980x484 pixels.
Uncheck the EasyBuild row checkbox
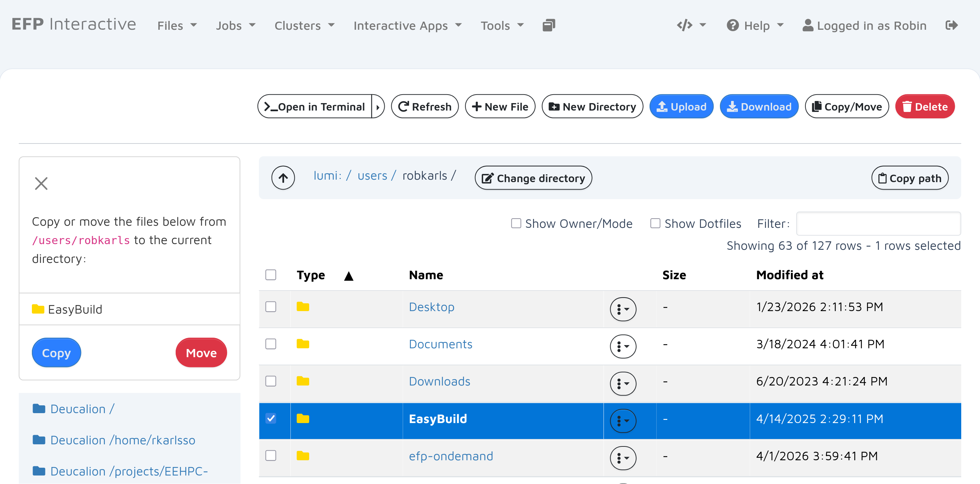tap(271, 418)
